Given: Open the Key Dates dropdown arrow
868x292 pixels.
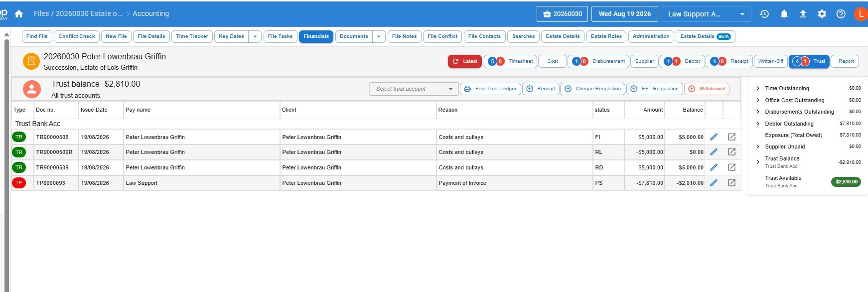Looking at the screenshot, I should click(255, 36).
